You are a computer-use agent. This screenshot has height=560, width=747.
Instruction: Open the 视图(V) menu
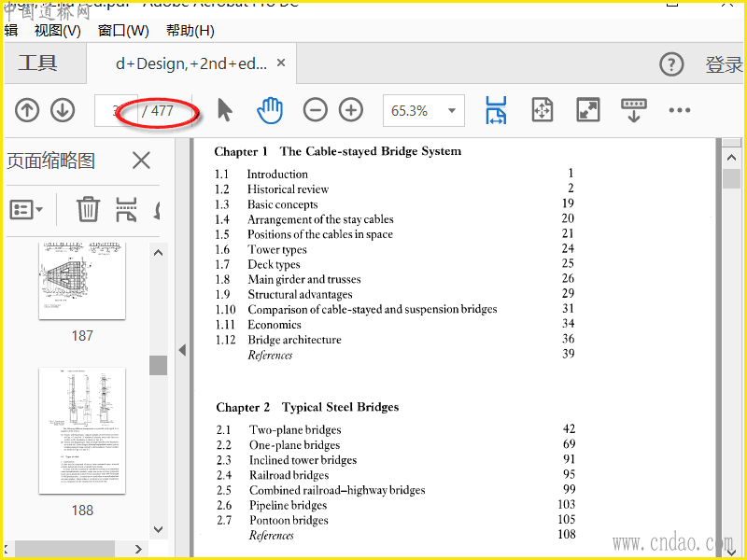58,31
